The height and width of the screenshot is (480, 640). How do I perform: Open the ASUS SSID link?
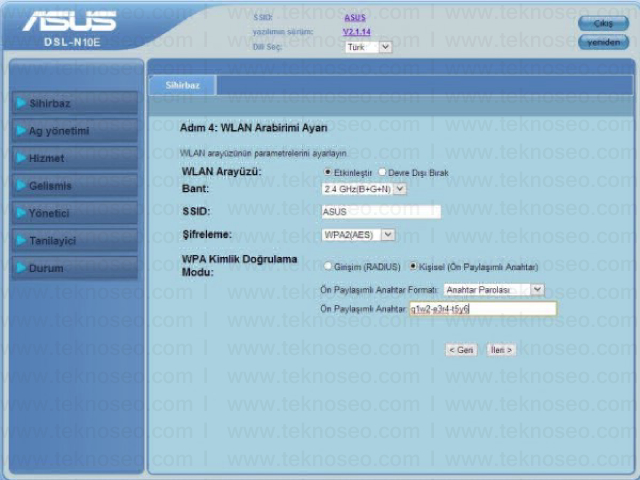(355, 18)
